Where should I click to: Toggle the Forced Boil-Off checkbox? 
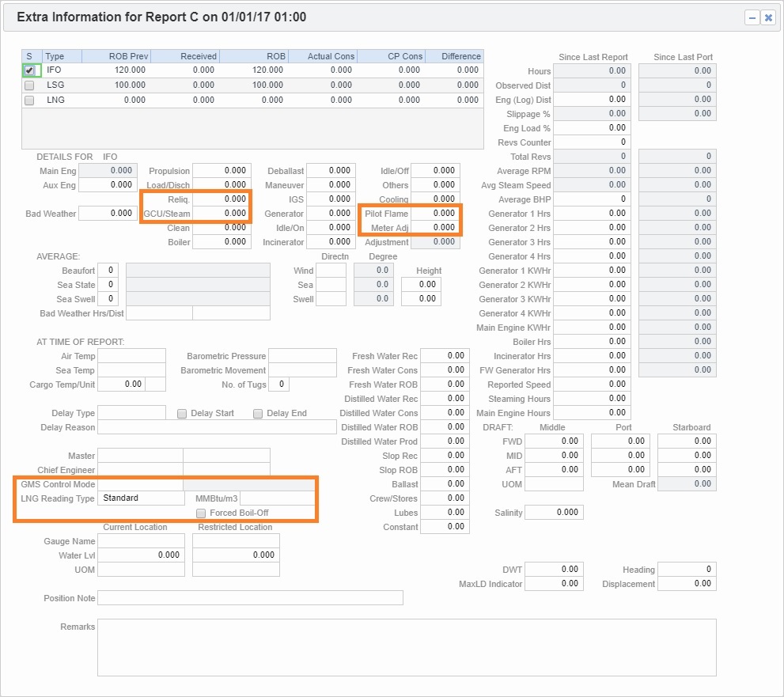click(201, 513)
